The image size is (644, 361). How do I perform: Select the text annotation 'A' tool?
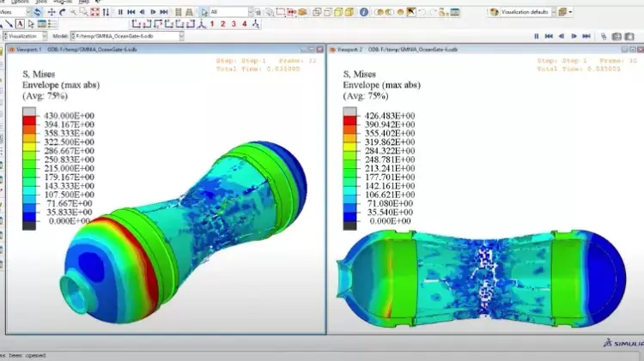(x=20, y=24)
